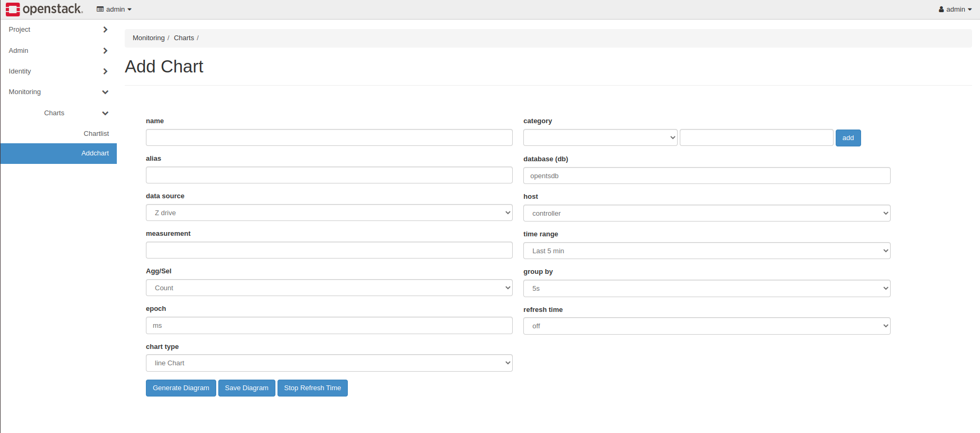Image resolution: width=980 pixels, height=433 pixels.
Task: Collapse the Monitoring sidebar section
Action: coord(58,92)
